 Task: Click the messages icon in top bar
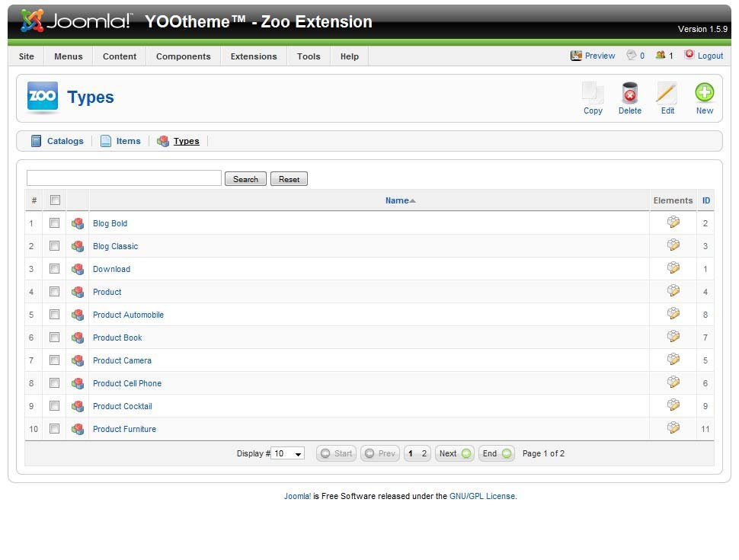coord(631,55)
